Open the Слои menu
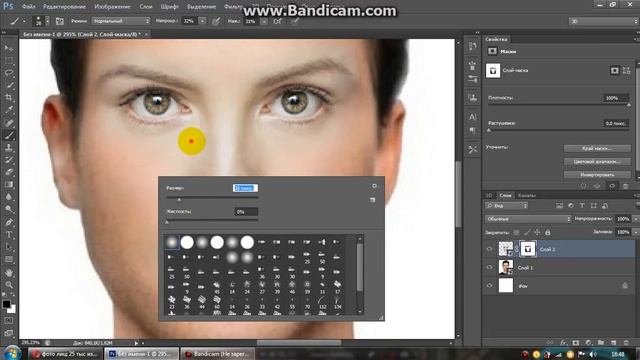This screenshot has height=360, width=640. [146, 7]
